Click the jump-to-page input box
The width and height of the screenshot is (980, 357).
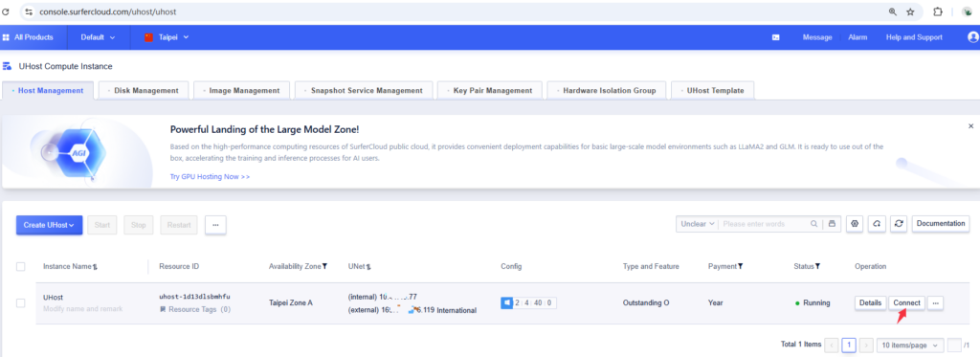[x=954, y=346]
